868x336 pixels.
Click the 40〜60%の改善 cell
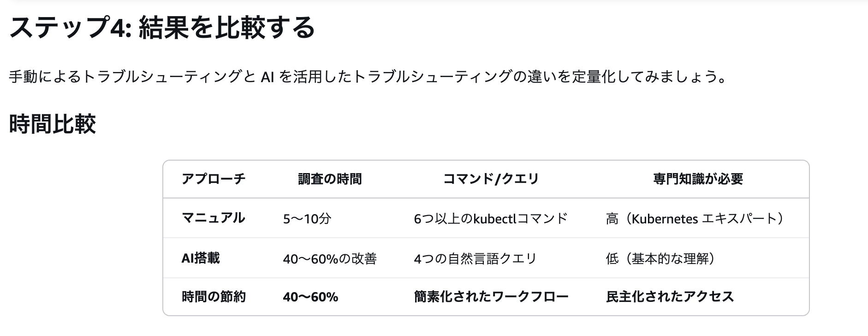[330, 258]
